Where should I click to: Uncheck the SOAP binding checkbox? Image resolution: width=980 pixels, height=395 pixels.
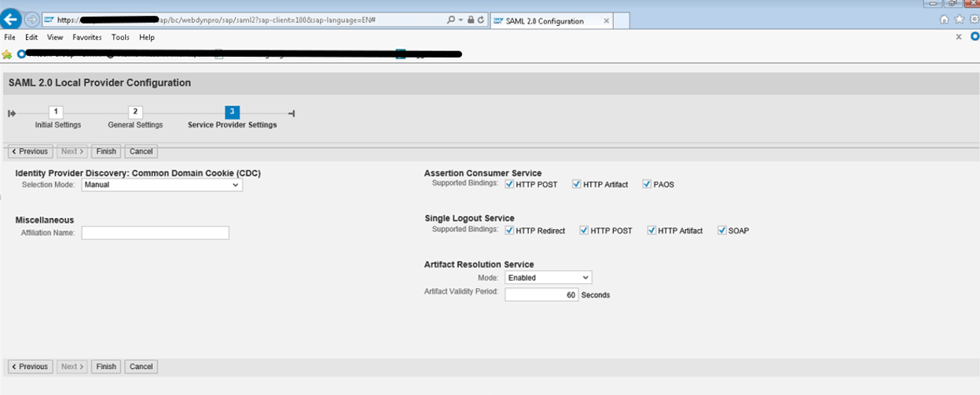click(721, 231)
